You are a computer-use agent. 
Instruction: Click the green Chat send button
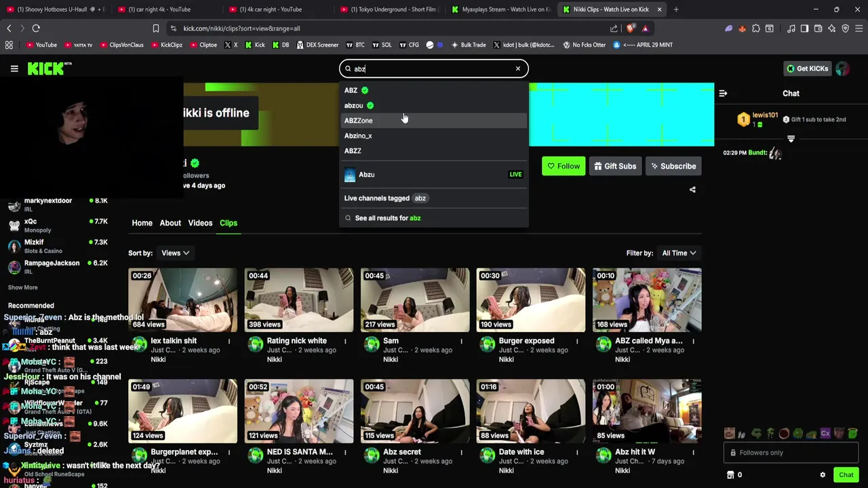pyautogui.click(x=846, y=475)
